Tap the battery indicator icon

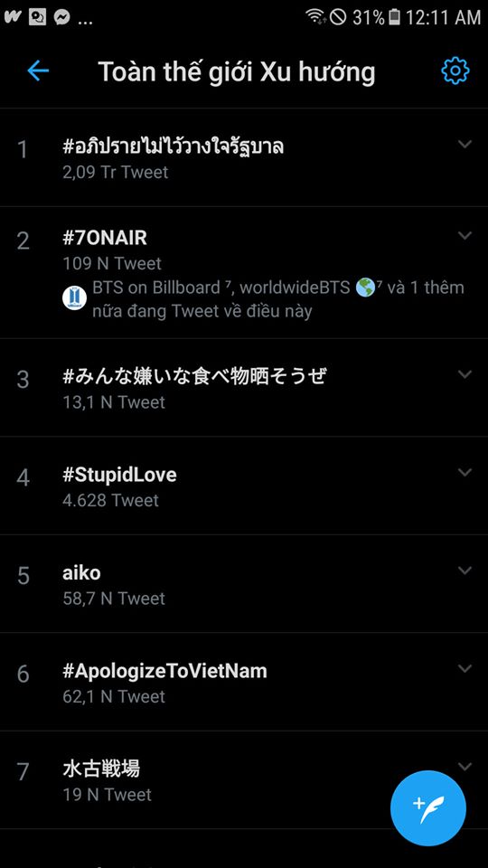pyautogui.click(x=394, y=17)
